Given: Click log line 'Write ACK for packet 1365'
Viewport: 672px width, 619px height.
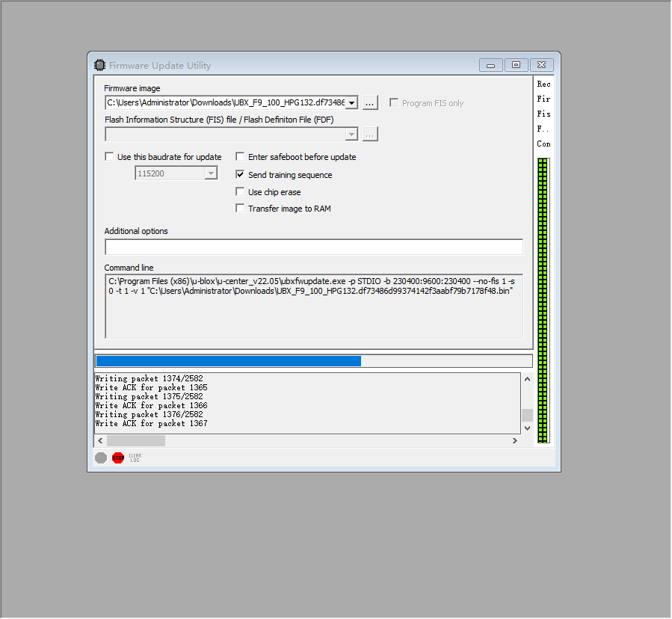Looking at the screenshot, I should (151, 387).
